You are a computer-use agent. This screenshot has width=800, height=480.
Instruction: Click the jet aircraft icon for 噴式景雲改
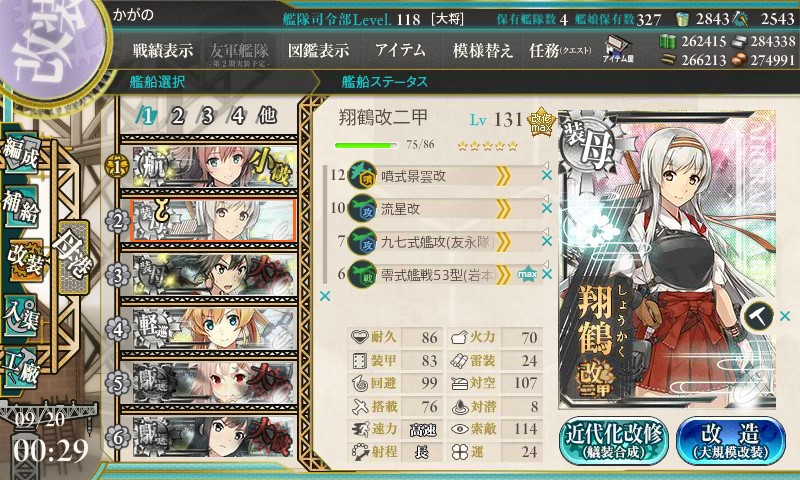point(362,175)
